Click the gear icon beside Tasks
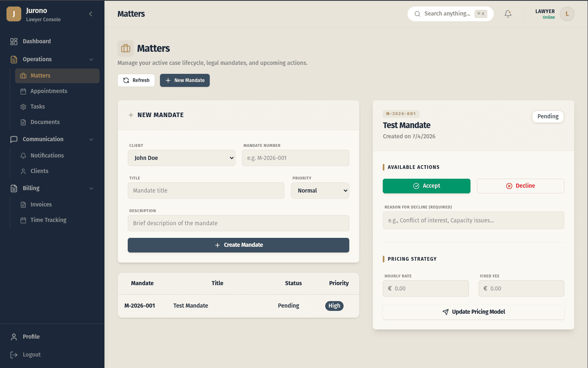Viewport: 588px width, 368px height. pos(23,107)
